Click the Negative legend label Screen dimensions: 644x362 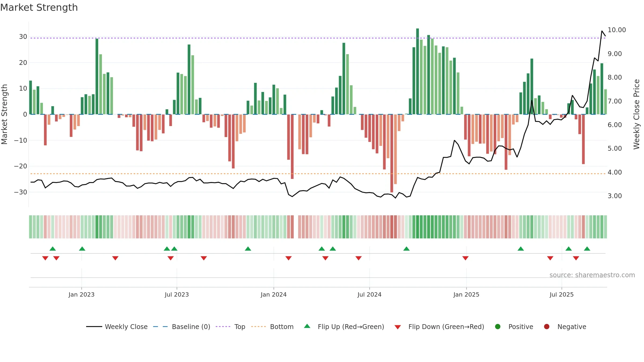(x=572, y=327)
